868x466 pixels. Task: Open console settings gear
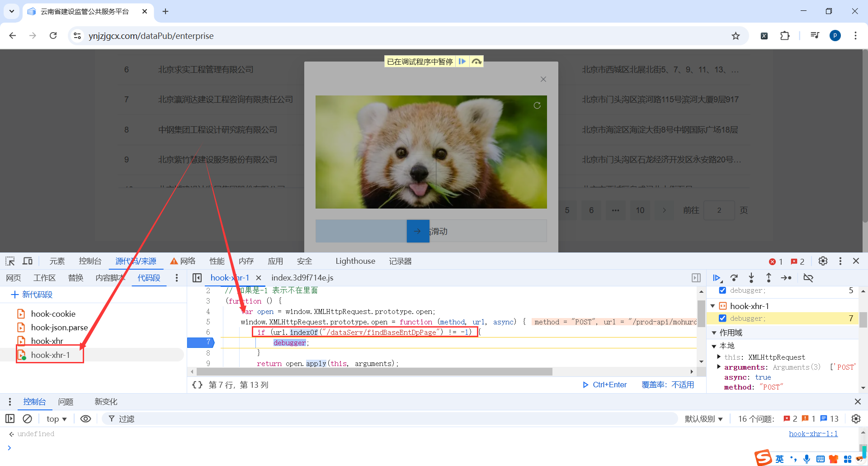pos(856,419)
